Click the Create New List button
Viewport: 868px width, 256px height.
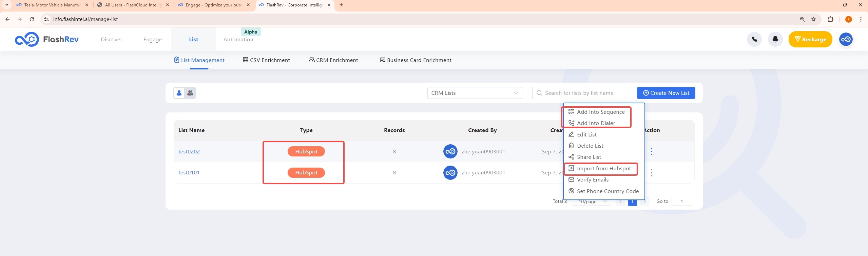pyautogui.click(x=666, y=93)
